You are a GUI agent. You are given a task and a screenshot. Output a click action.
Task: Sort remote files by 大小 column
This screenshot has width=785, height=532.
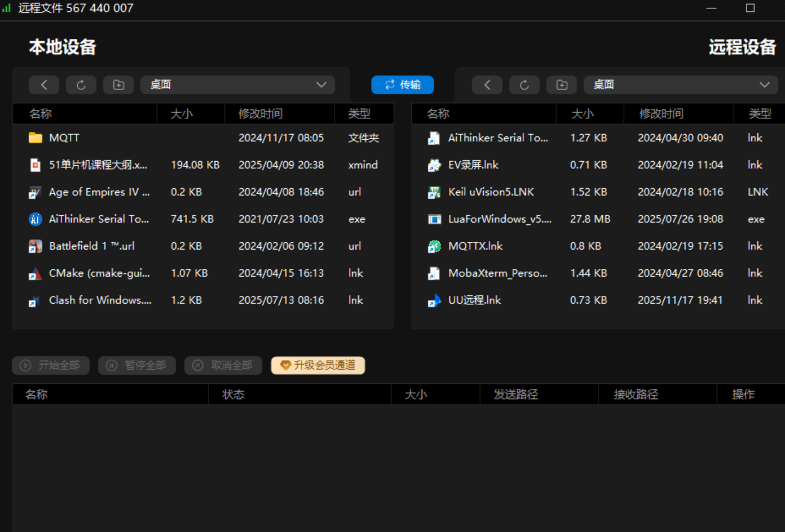pyautogui.click(x=583, y=114)
